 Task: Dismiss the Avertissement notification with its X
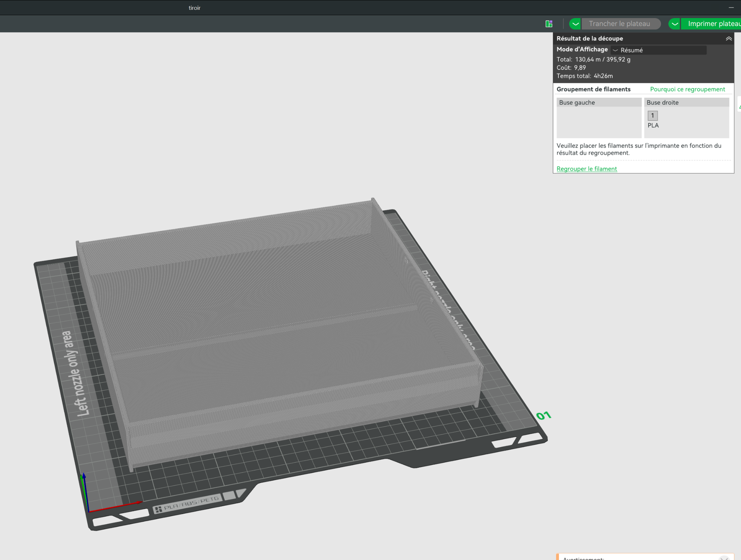tap(724, 558)
